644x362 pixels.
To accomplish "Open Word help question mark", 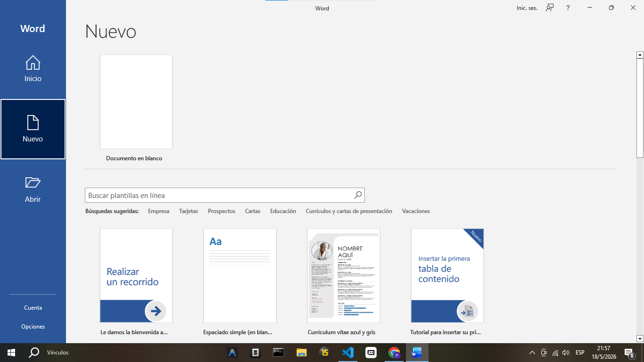I will [x=568, y=8].
